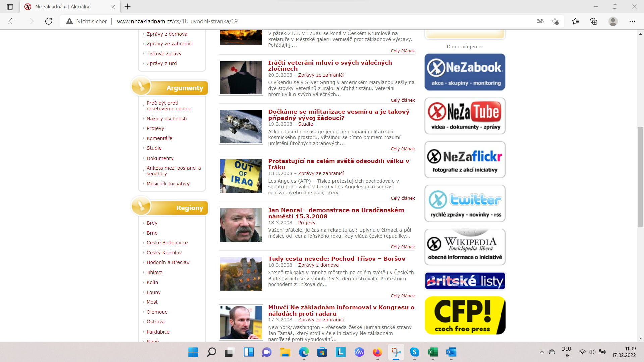The width and height of the screenshot is (644, 362).
Task: Open the Favorites list icon
Action: 575,21
